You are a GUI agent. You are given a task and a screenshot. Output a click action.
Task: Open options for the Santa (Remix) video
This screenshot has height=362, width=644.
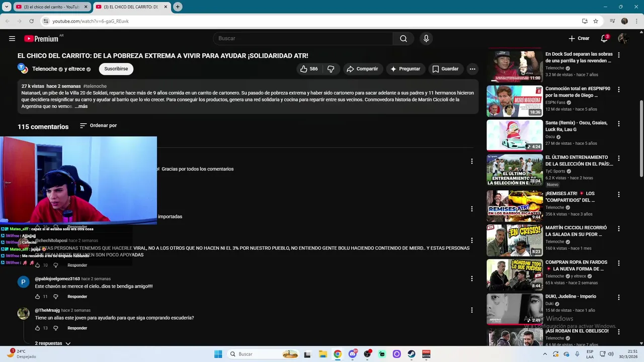click(x=618, y=124)
